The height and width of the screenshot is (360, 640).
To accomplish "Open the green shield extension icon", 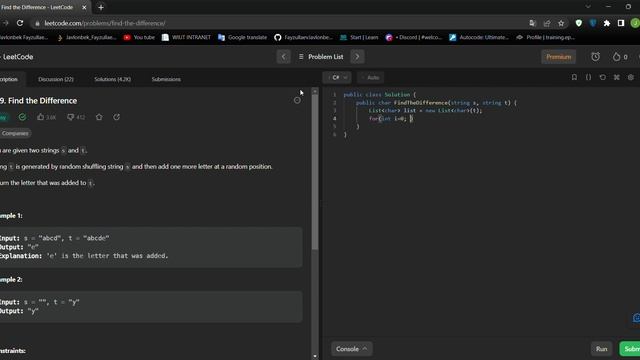I will click(x=578, y=23).
